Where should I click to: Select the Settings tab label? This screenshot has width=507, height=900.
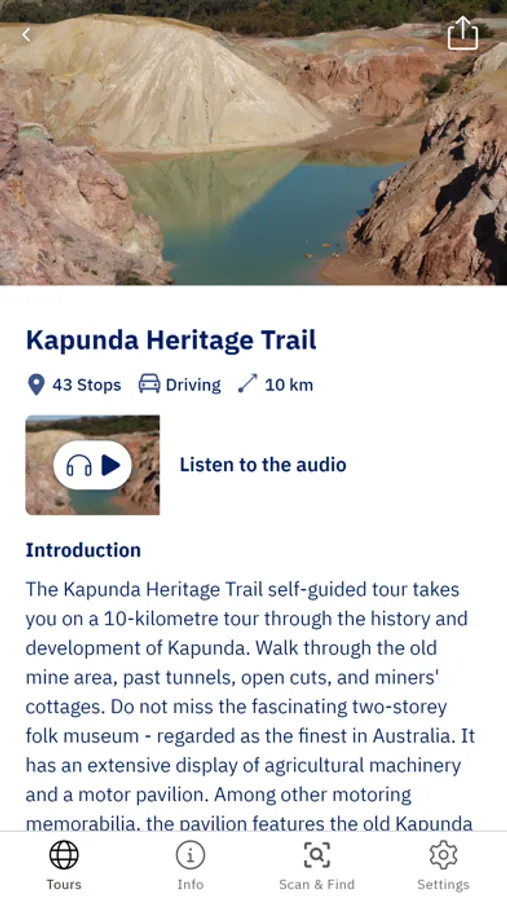[443, 885]
